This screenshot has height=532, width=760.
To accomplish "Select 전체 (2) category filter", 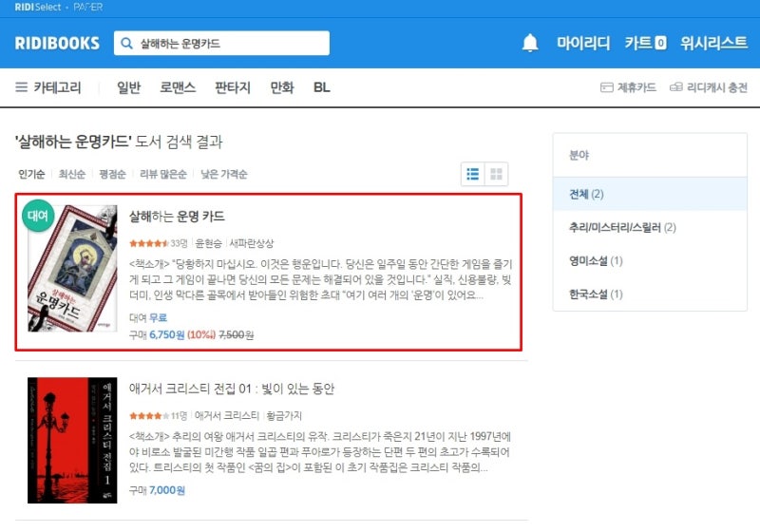I will 650,195.
